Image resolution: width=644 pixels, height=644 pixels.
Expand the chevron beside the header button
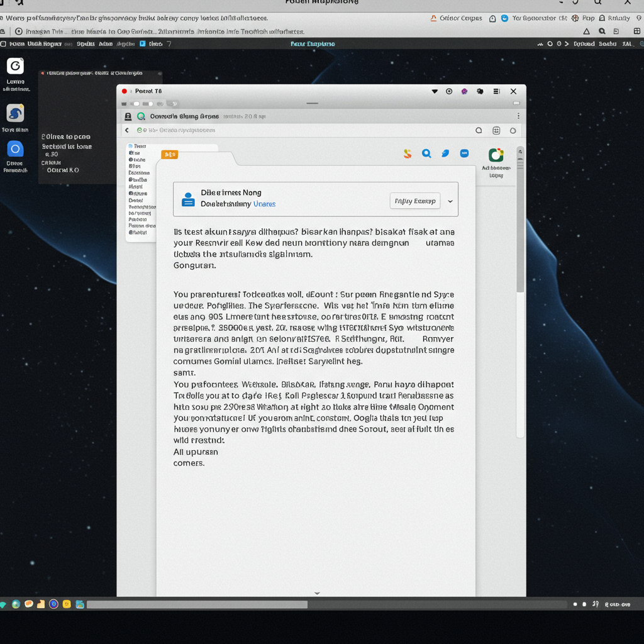click(x=450, y=201)
